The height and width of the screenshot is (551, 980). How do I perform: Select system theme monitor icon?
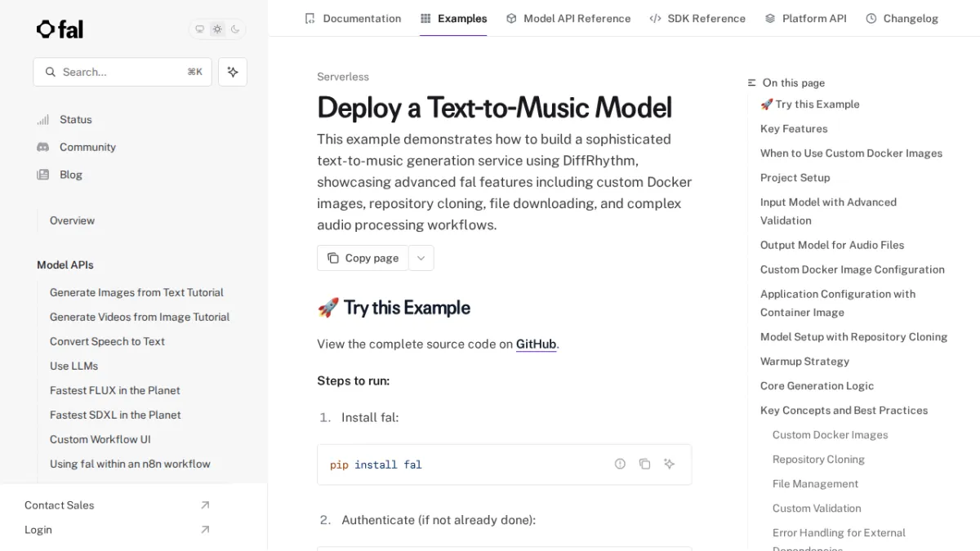pos(199,29)
